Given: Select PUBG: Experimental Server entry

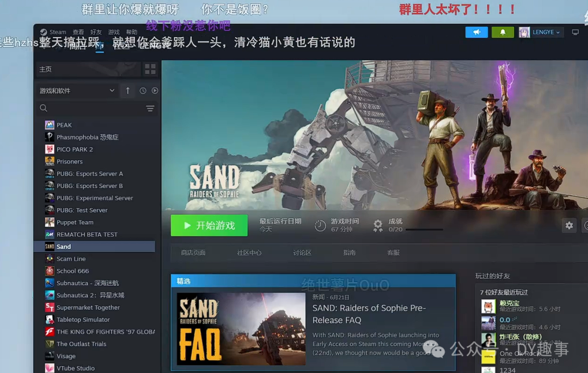Looking at the screenshot, I should click(x=95, y=198).
